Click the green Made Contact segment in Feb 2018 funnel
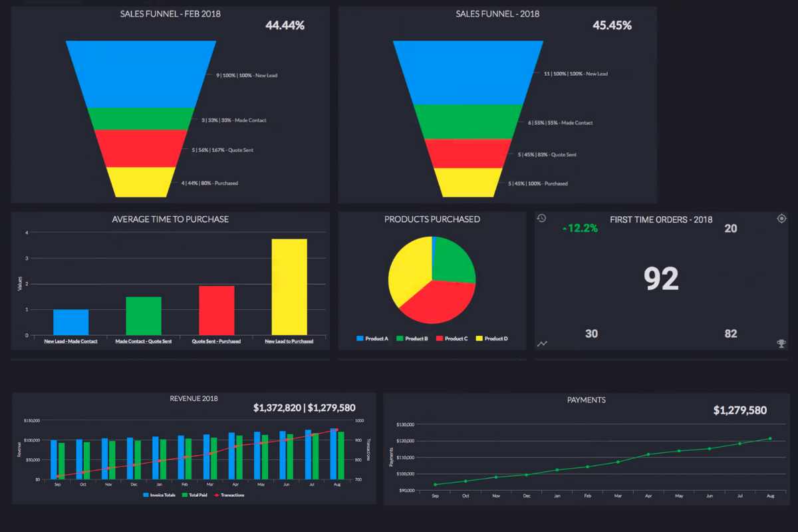This screenshot has width=798, height=532. pyautogui.click(x=141, y=118)
